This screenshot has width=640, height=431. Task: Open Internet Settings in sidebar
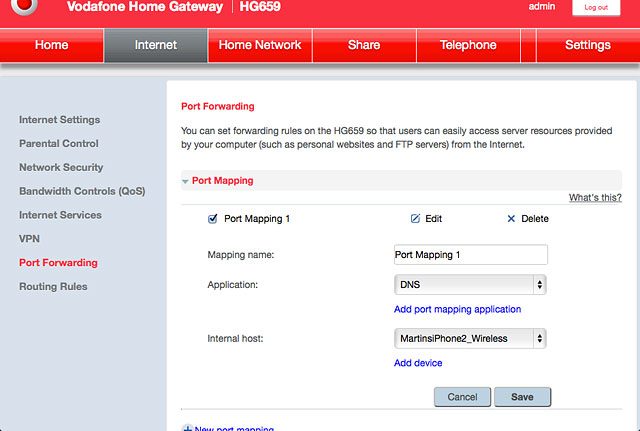point(60,120)
